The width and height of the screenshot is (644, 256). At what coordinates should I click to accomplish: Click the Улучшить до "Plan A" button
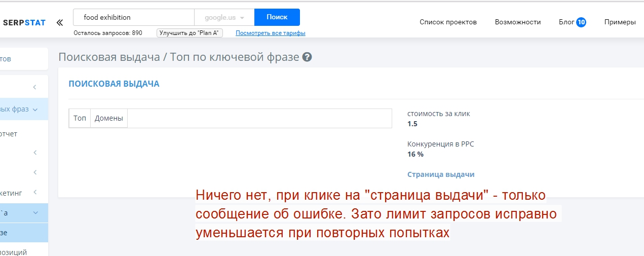[190, 33]
